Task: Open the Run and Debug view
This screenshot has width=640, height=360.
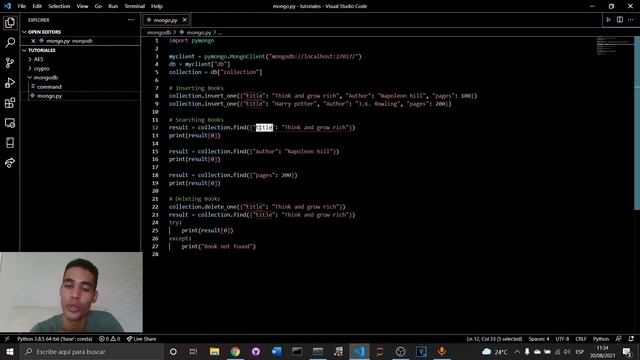Action: tap(10, 82)
